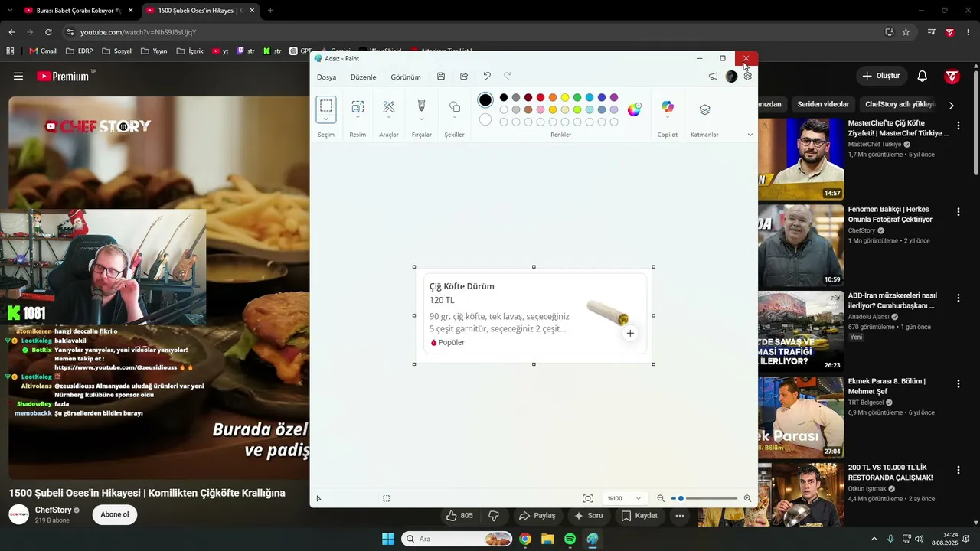980x551 pixels.
Task: Open the %100 zoom level dropdown
Action: (624, 498)
